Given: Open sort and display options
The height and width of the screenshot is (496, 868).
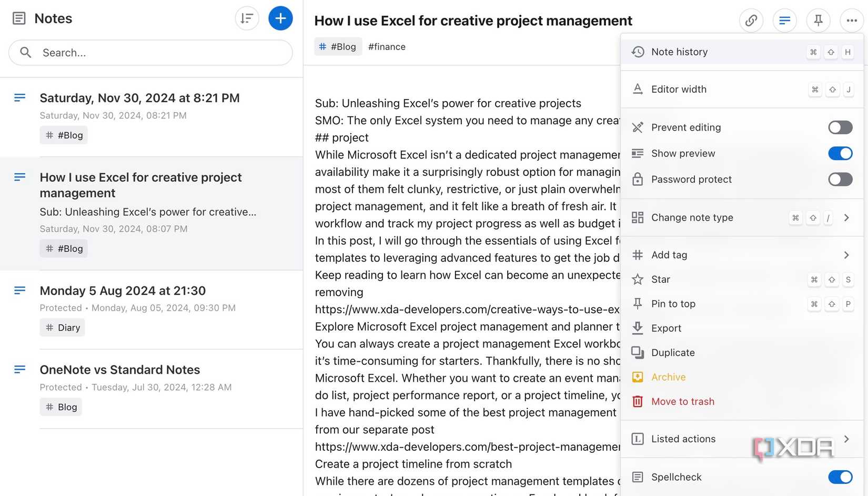Looking at the screenshot, I should click(x=247, y=18).
